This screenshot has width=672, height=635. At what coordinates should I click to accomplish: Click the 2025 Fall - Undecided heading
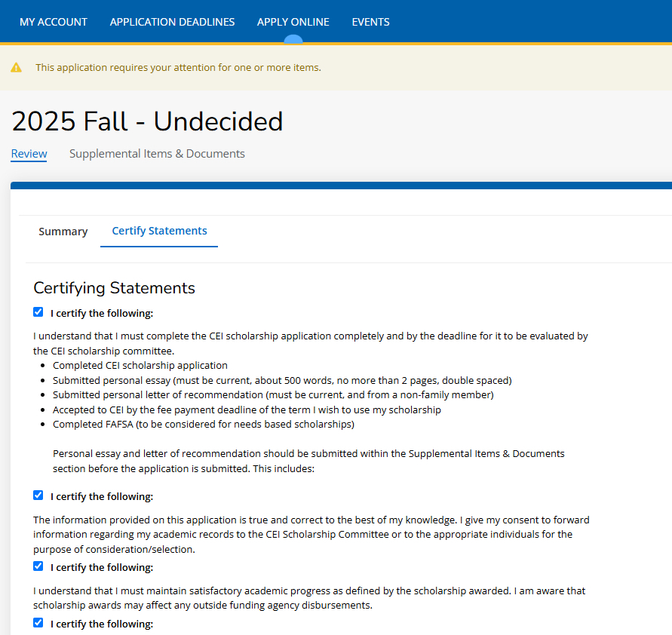pos(146,121)
